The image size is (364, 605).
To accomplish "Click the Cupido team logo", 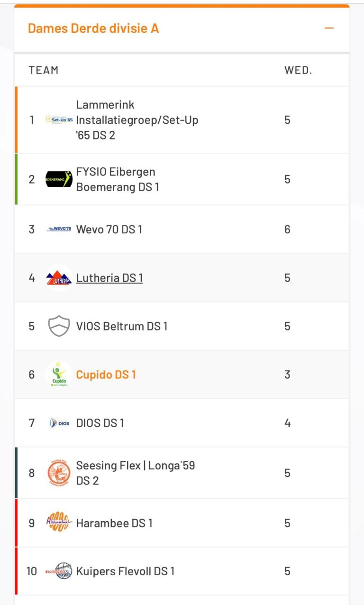I will [59, 375].
